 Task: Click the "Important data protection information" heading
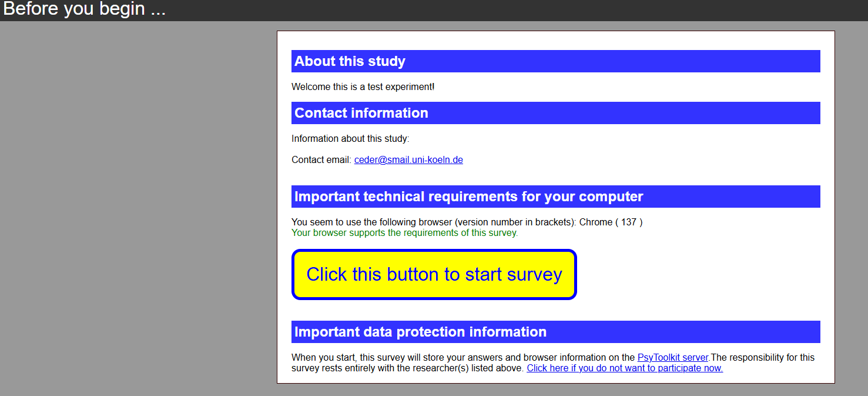point(420,332)
